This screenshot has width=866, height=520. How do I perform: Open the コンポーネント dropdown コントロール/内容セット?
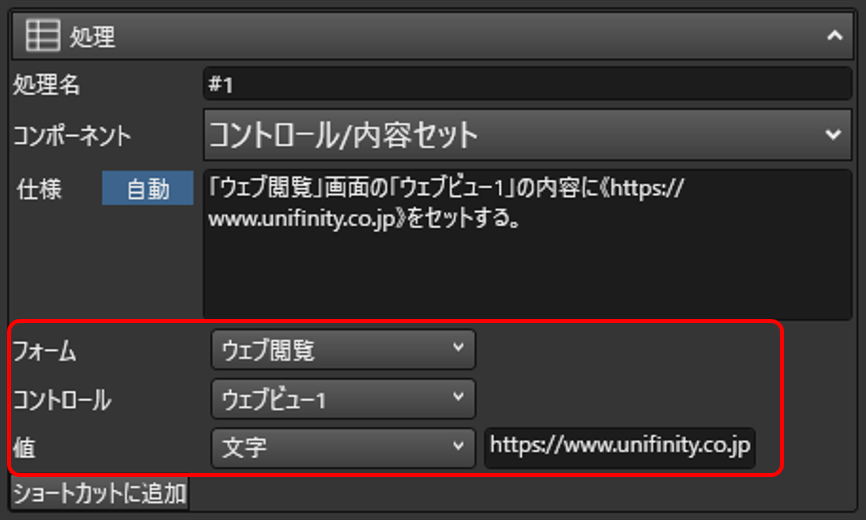(527, 135)
